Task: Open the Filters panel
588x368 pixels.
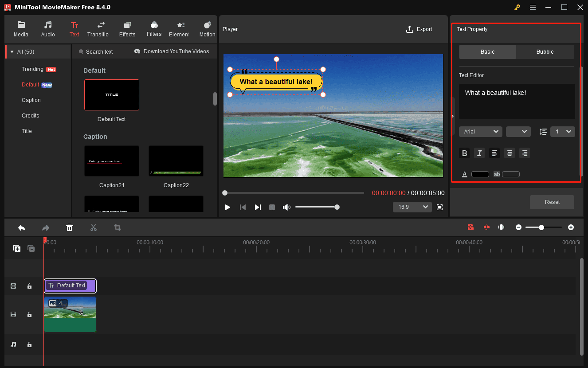Action: 154,29
